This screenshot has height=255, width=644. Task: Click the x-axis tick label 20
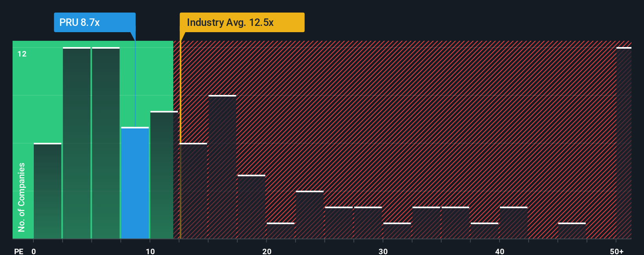click(x=267, y=251)
